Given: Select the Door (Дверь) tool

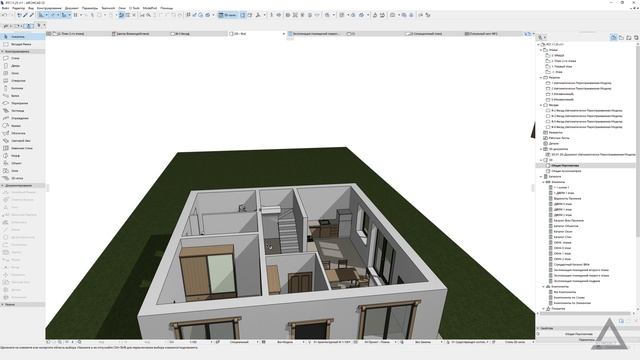Looking at the screenshot, I should (x=15, y=66).
